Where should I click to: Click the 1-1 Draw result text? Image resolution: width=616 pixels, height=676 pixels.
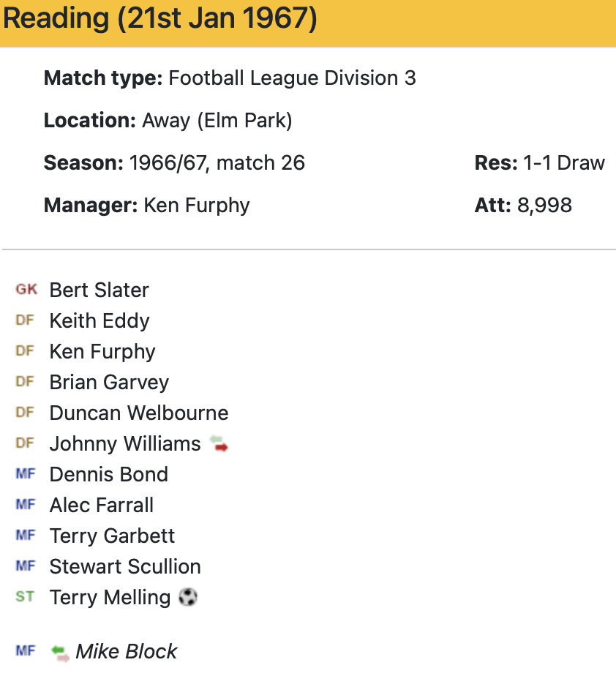(564, 162)
